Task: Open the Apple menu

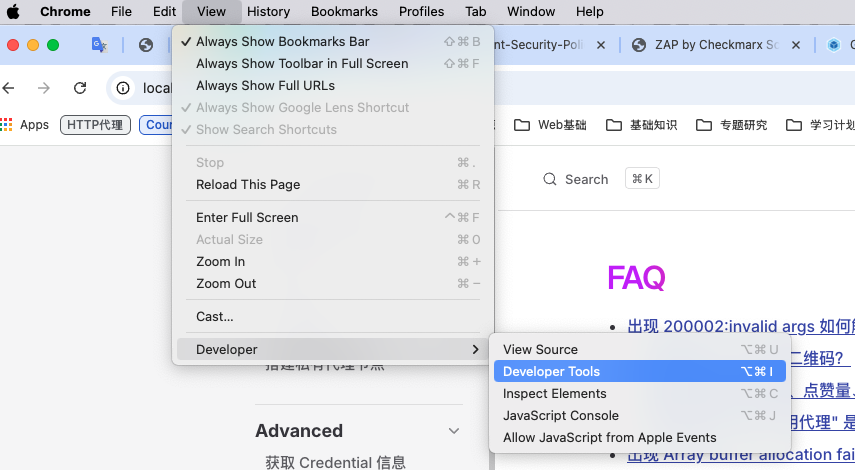Action: [x=14, y=12]
